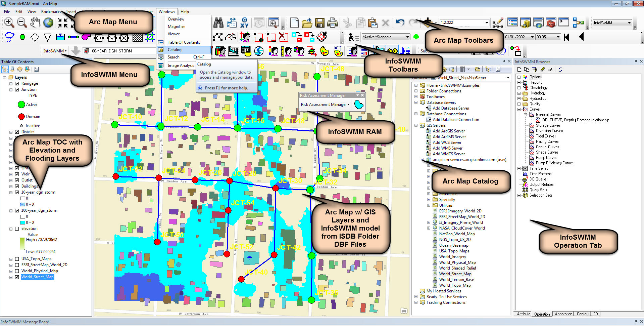644x326 pixels.
Task: Enable the elevation layer
Action: pyautogui.click(x=17, y=229)
